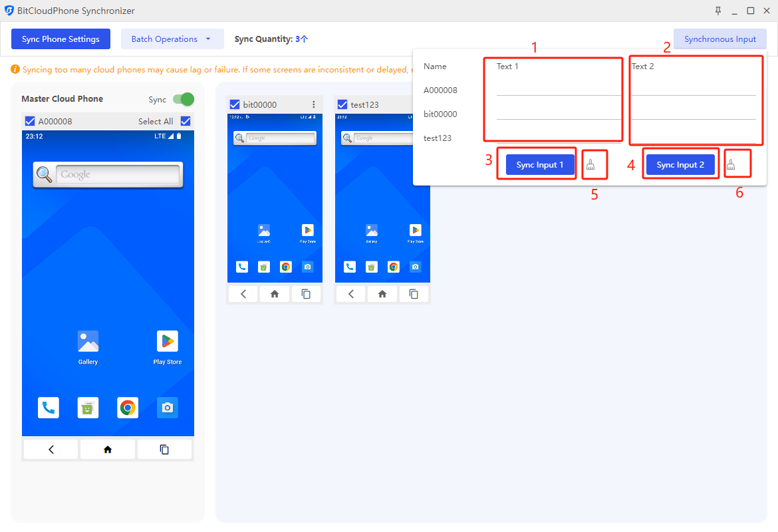Uncheck the test123 phone checkbox
Screen dimensions: 778x532
click(342, 104)
